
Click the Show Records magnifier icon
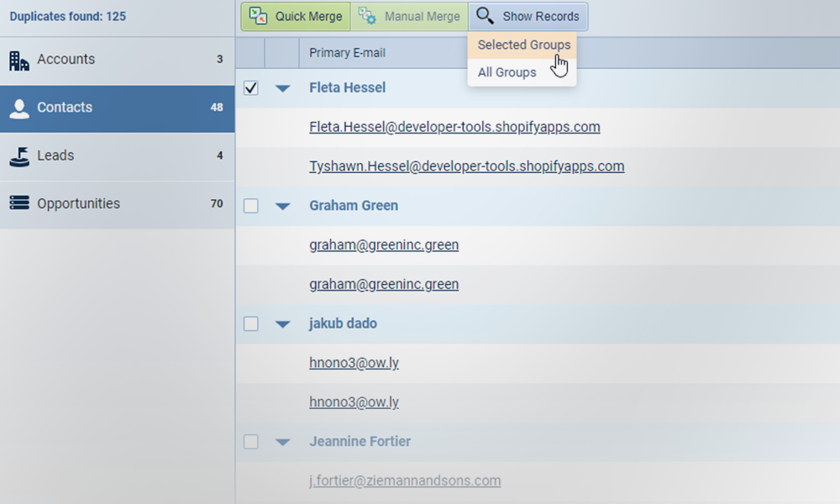pos(485,16)
